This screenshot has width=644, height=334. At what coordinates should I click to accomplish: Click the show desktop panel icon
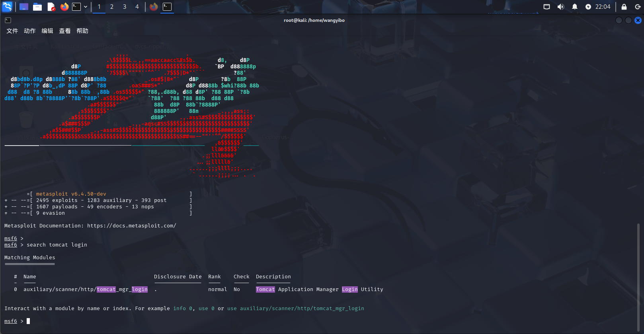pyautogui.click(x=24, y=7)
